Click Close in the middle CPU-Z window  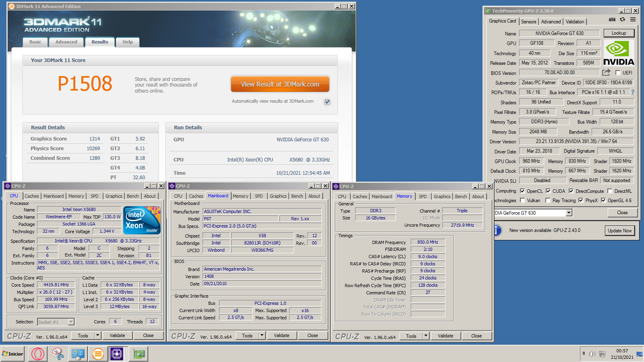pos(313,335)
